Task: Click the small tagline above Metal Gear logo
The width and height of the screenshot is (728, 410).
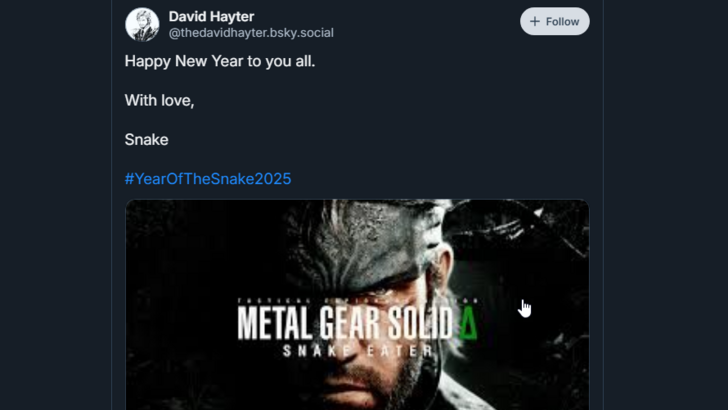Action: pyautogui.click(x=357, y=300)
